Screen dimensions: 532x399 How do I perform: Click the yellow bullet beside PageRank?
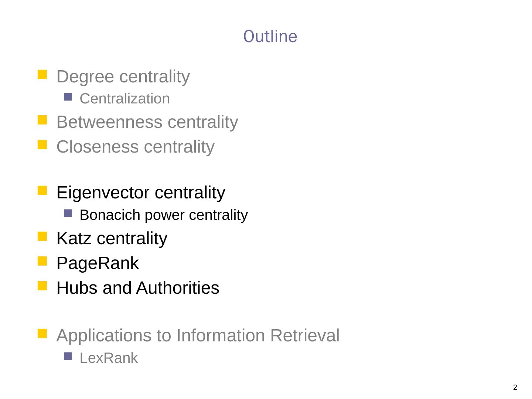(42, 262)
